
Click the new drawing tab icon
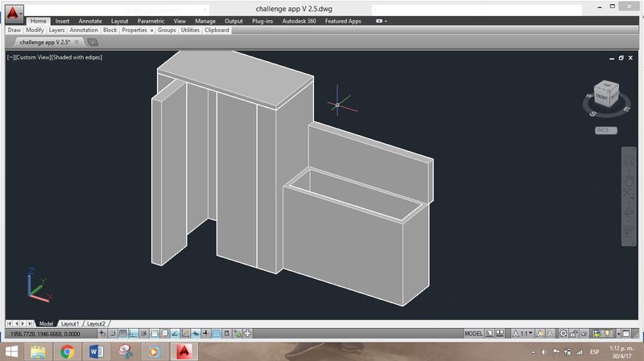pos(92,42)
